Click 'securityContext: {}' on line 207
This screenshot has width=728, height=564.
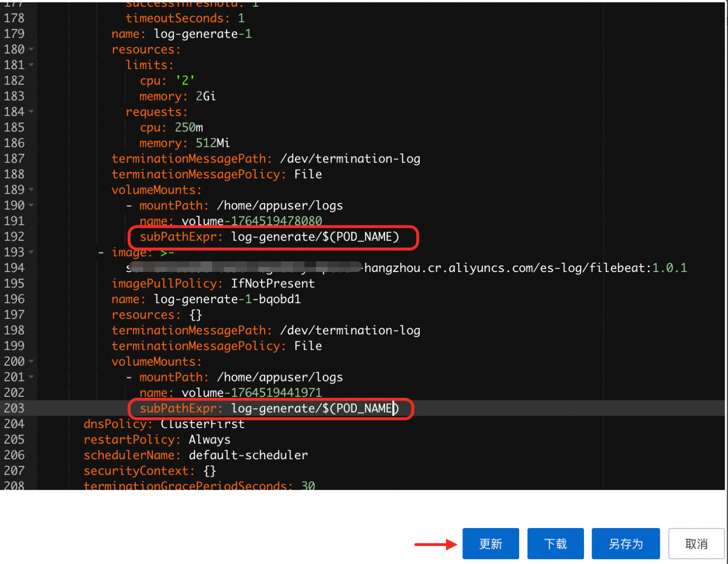point(150,471)
